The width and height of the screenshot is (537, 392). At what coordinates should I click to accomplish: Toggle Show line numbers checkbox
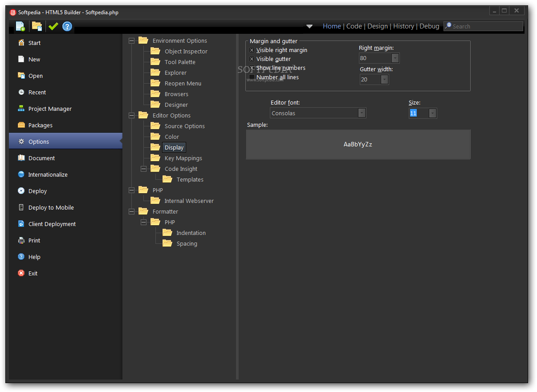pyautogui.click(x=252, y=68)
